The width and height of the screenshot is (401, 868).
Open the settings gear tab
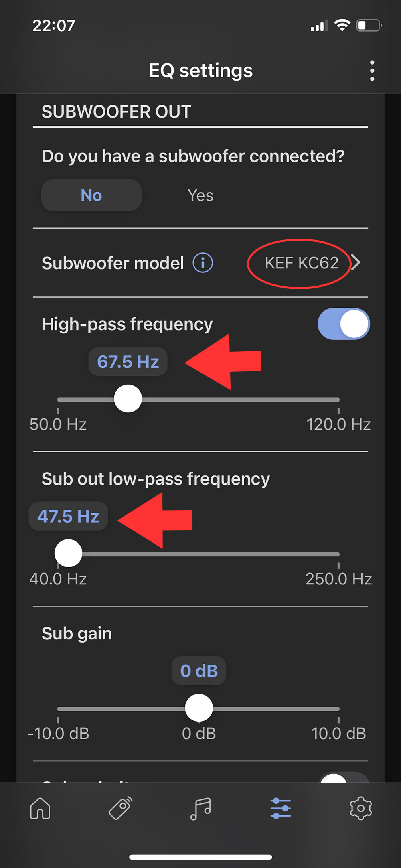pyautogui.click(x=360, y=808)
